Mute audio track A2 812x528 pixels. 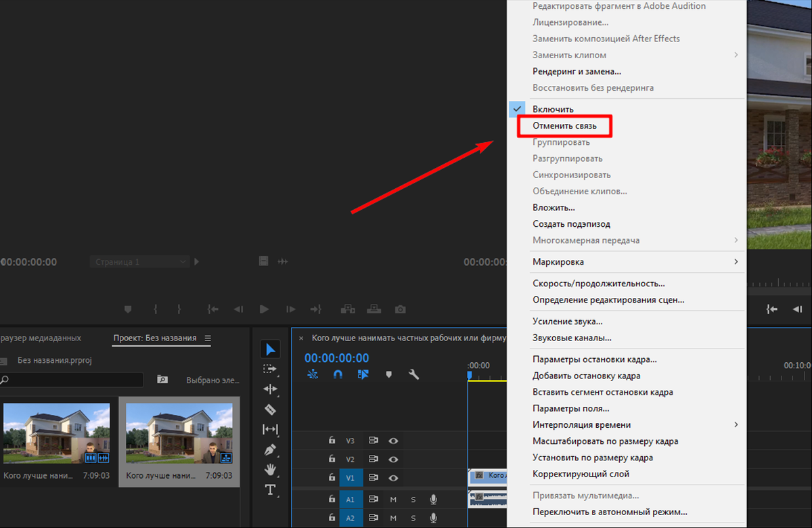(393, 518)
